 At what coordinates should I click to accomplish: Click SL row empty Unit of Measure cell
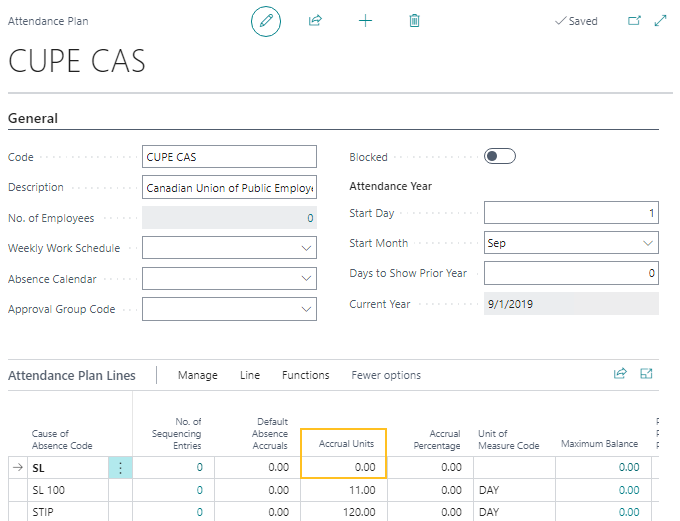pos(514,467)
